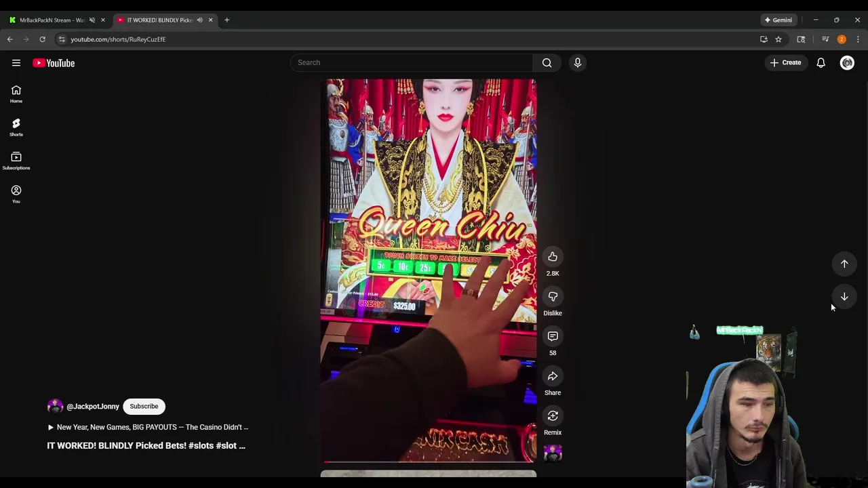
Task: Install app icon in address bar
Action: (764, 39)
